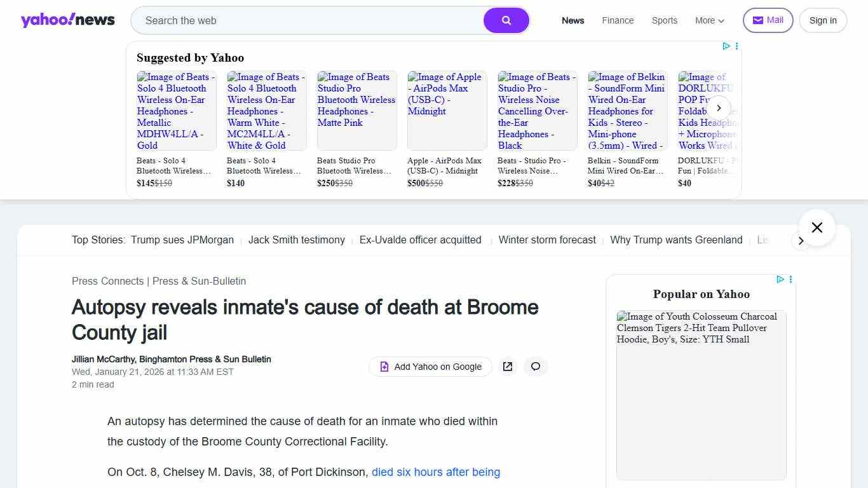Viewport: 868px width, 488px height.
Task: Click the purple search magnifier icon
Action: tap(506, 20)
